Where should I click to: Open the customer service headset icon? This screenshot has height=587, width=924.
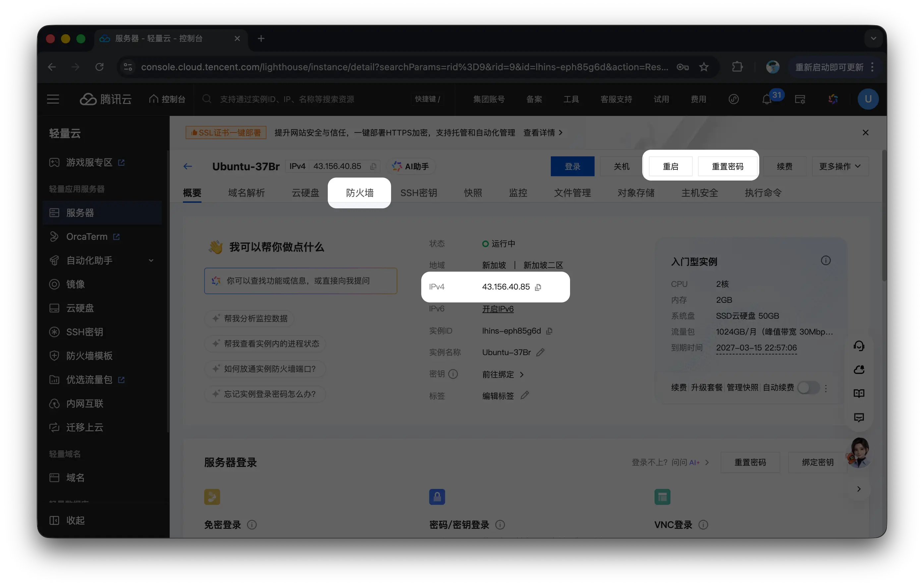point(859,346)
